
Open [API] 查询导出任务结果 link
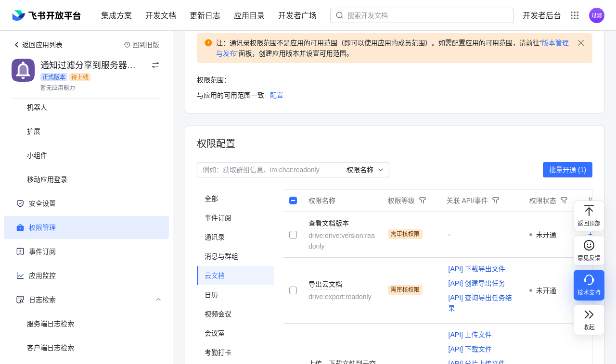pos(480,303)
